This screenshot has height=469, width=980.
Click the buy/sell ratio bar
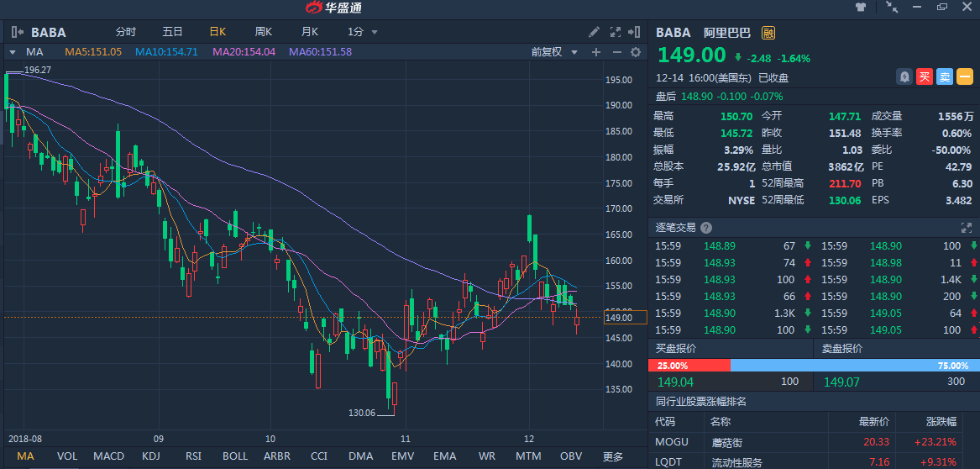814,366
